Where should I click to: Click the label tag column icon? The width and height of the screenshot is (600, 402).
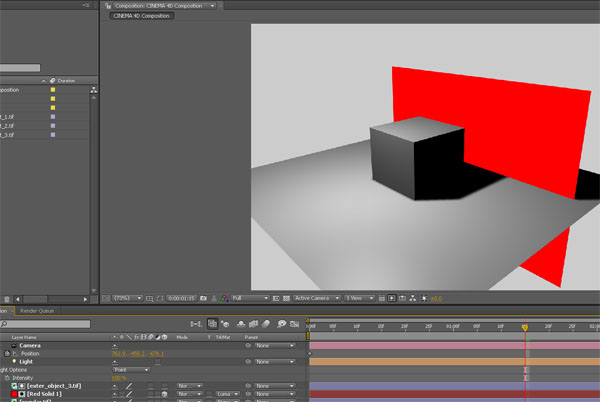pyautogui.click(x=53, y=81)
